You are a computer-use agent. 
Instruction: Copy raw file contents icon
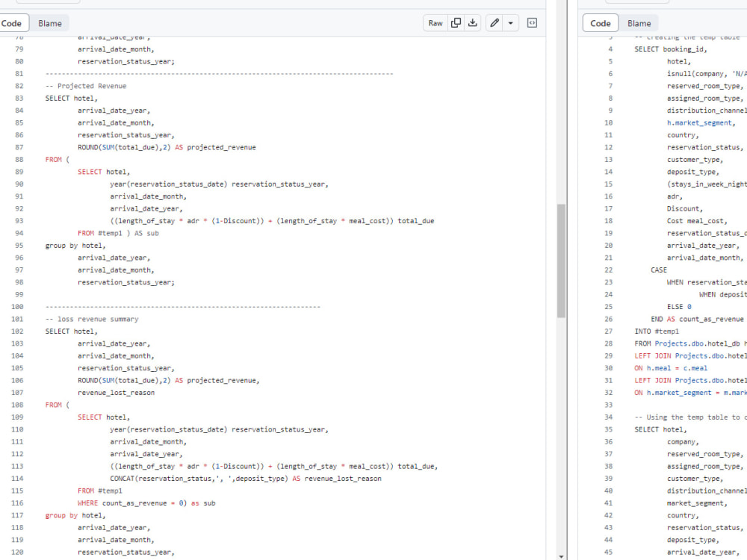click(456, 23)
